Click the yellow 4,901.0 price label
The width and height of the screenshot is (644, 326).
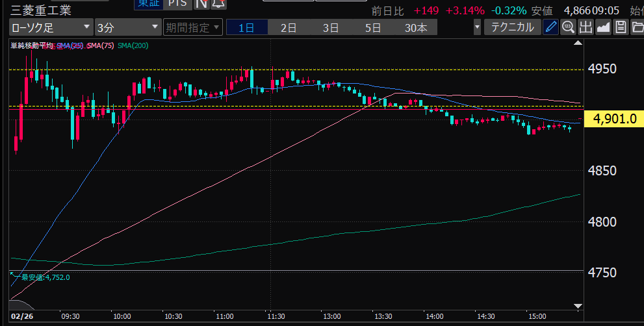coord(614,119)
